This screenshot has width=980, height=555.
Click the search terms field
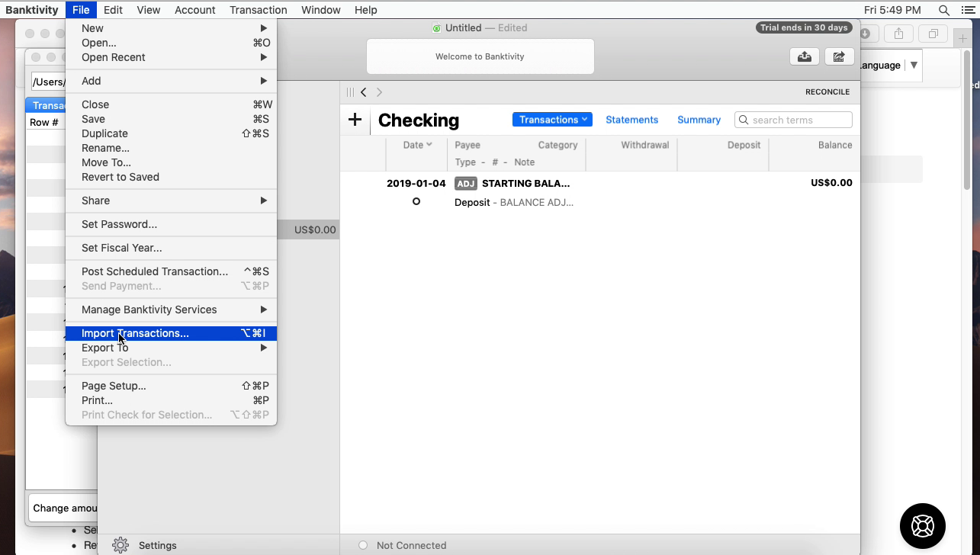pos(793,120)
